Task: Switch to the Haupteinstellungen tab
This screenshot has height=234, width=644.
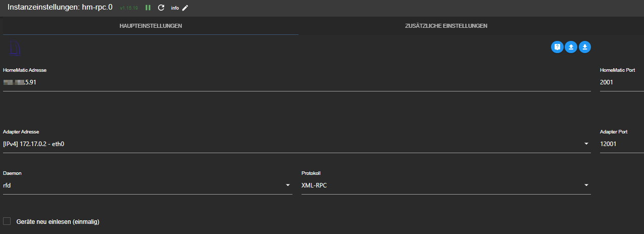Action: (x=151, y=26)
